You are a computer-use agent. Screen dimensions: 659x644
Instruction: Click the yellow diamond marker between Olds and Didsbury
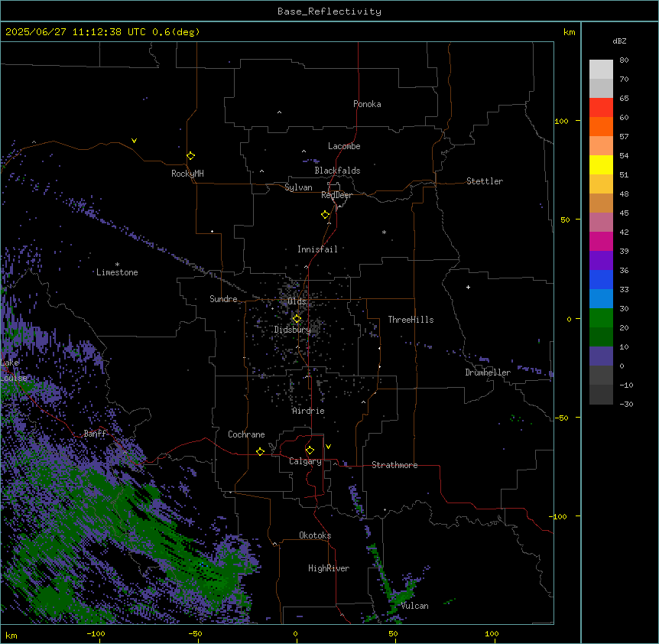297,319
